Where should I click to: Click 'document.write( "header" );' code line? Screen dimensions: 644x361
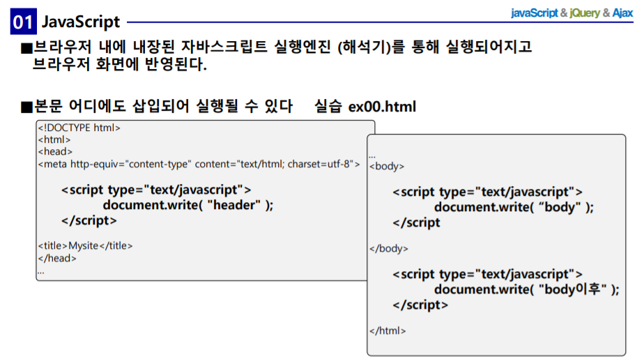[x=188, y=204]
